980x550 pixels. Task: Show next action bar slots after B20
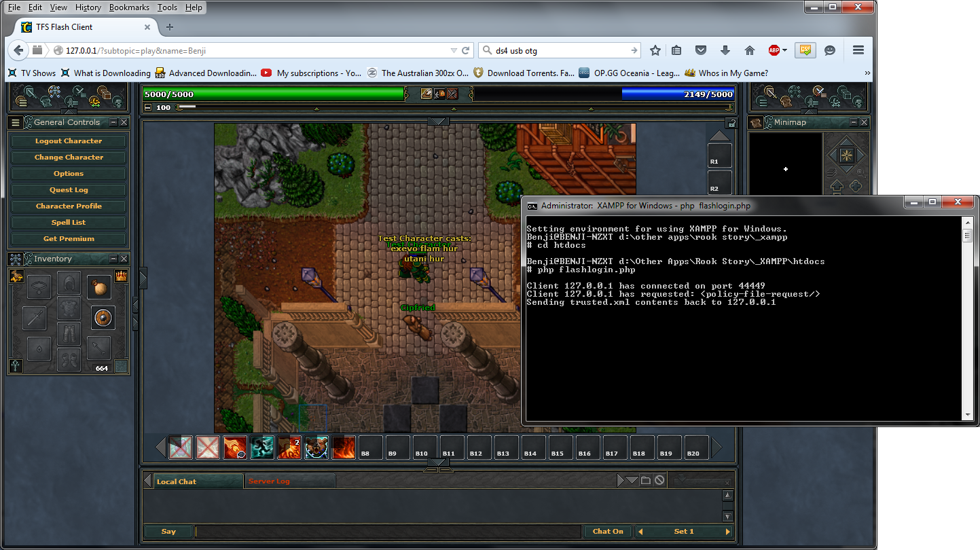pos(716,447)
